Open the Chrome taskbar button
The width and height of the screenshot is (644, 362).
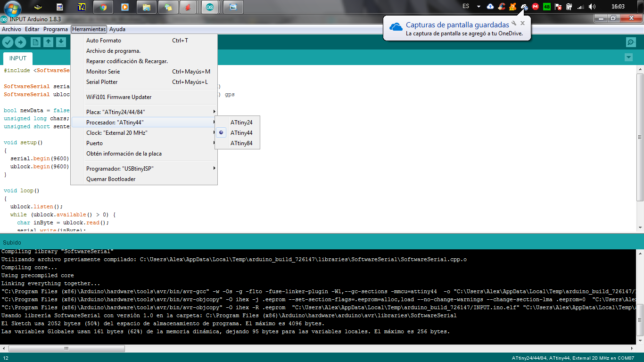click(x=103, y=7)
